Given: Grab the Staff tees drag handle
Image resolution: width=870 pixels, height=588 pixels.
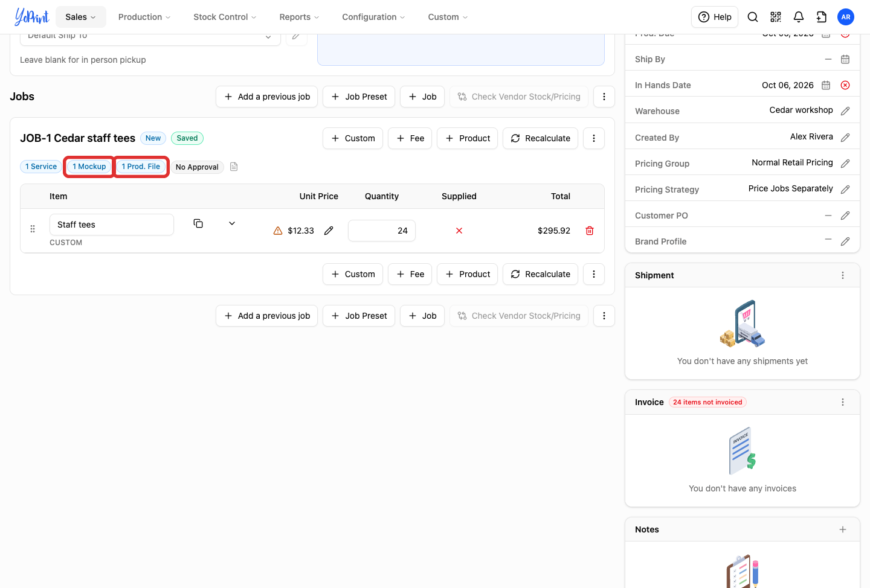Looking at the screenshot, I should 33,229.
